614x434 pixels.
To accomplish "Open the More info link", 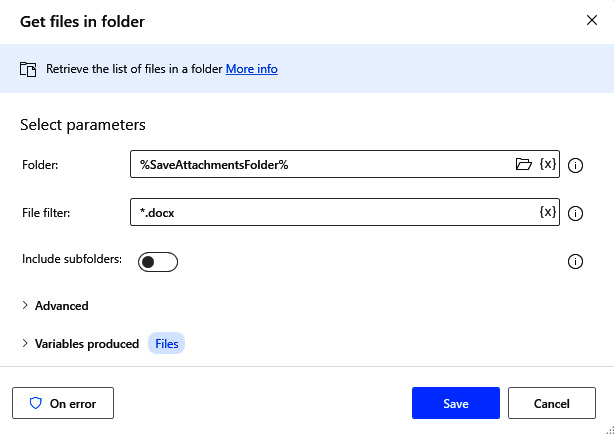I will [x=252, y=69].
